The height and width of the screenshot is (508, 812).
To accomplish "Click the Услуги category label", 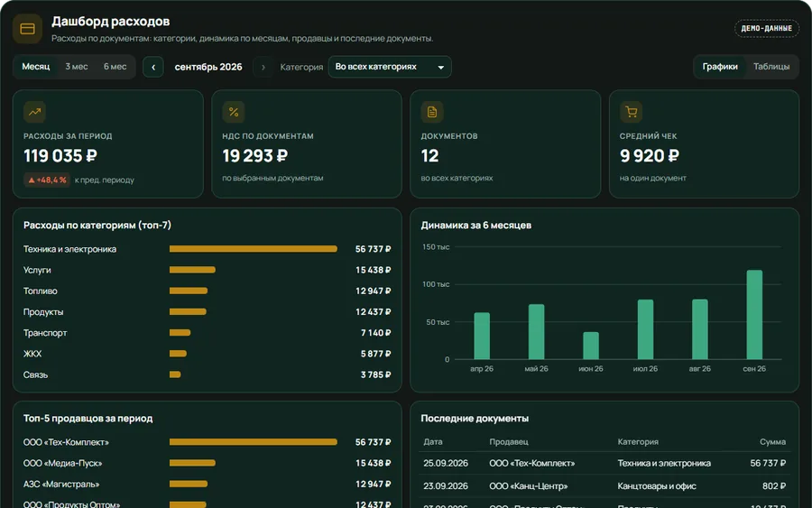I will (x=37, y=270).
